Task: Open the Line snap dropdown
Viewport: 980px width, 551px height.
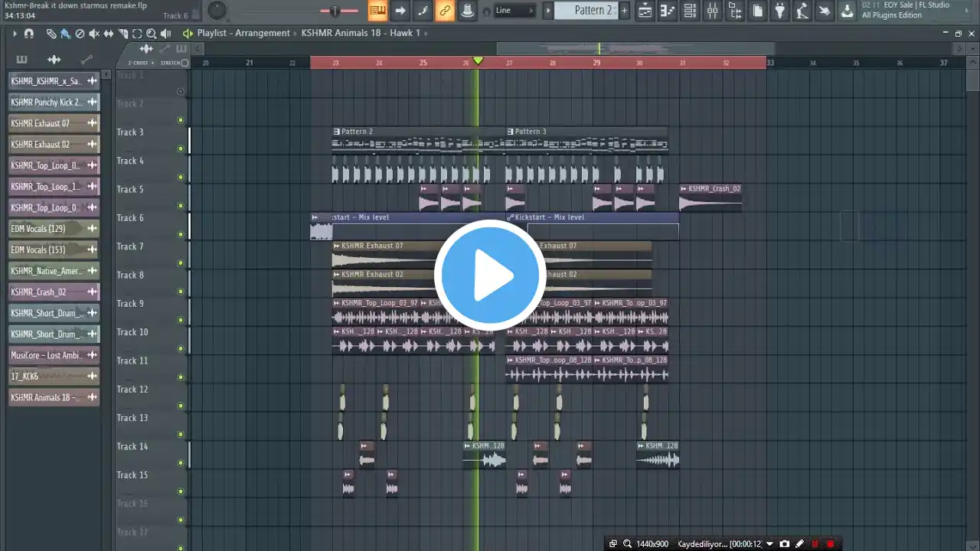Action: point(514,11)
